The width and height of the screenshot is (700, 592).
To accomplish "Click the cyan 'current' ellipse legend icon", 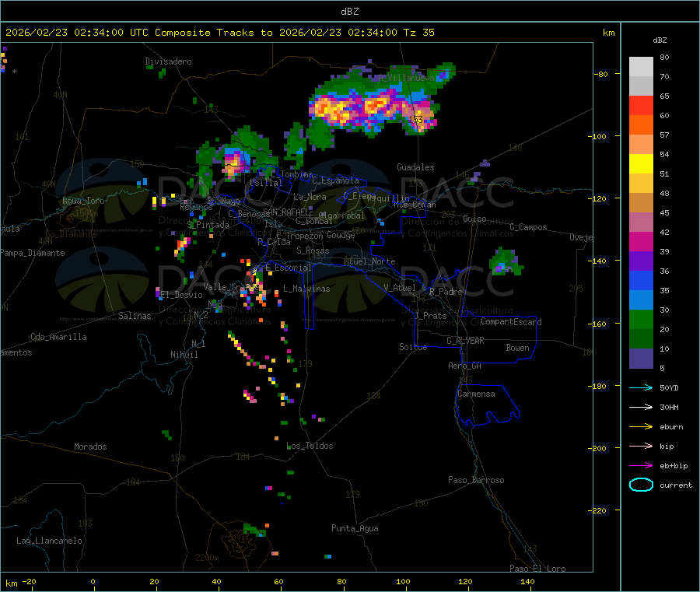I will click(641, 485).
